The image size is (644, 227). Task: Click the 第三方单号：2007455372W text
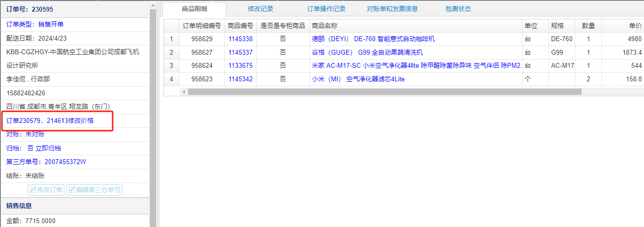pos(46,162)
